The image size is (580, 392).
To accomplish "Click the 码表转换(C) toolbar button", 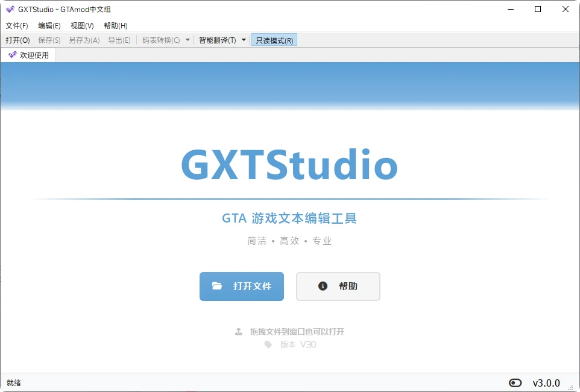I will pos(161,40).
